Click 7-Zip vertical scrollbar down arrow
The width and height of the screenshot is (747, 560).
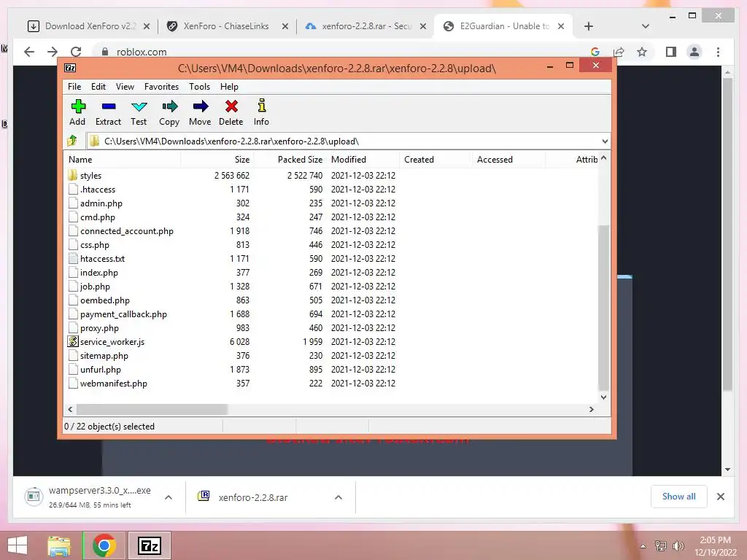tap(603, 397)
